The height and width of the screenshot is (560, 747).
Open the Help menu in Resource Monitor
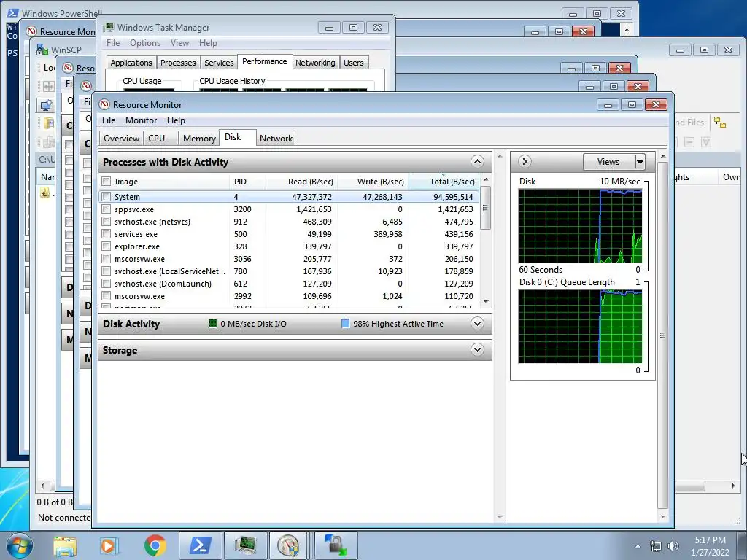[x=176, y=120]
